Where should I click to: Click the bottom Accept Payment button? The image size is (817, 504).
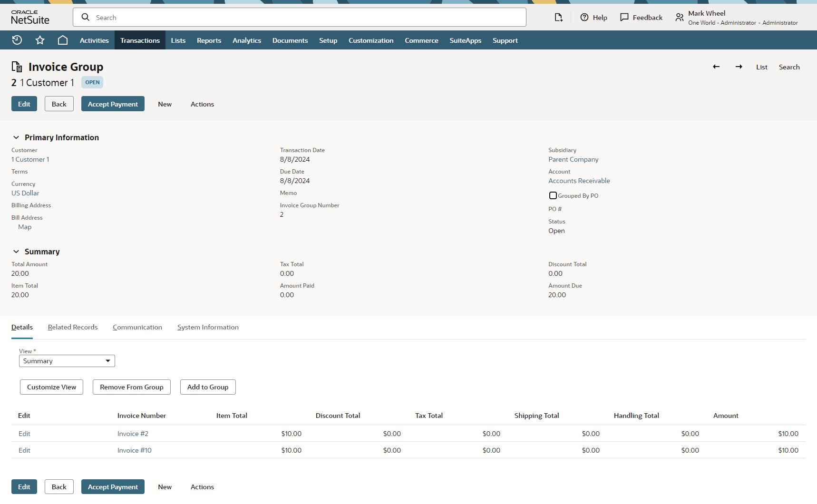113,487
